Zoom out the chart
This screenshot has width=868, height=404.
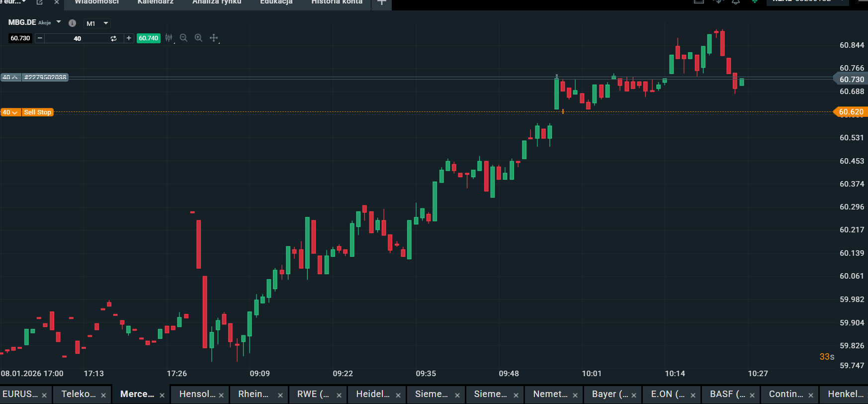183,38
